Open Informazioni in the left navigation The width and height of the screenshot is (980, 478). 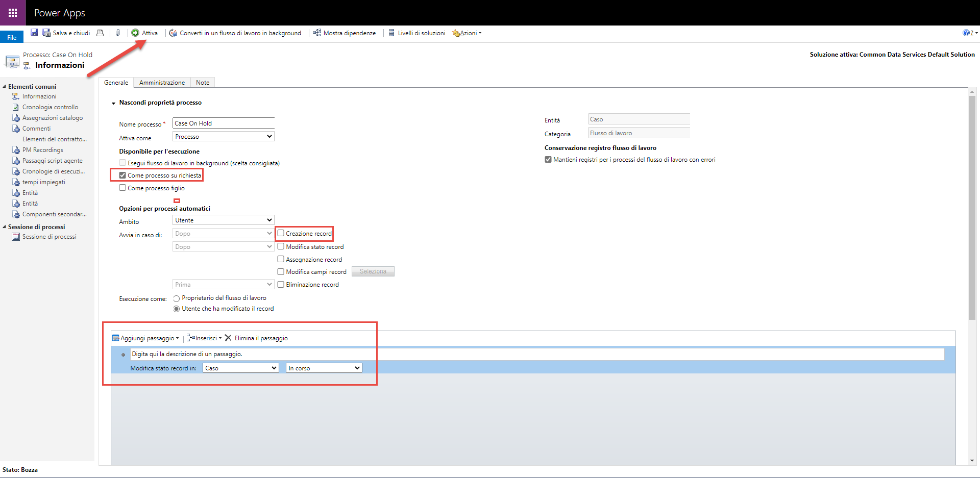pyautogui.click(x=39, y=96)
